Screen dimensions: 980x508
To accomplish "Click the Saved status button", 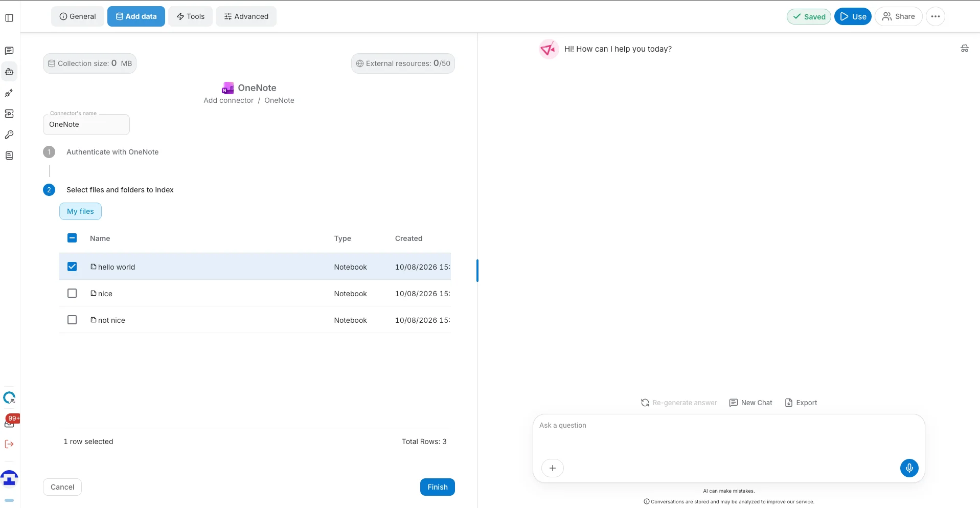I will coord(809,16).
